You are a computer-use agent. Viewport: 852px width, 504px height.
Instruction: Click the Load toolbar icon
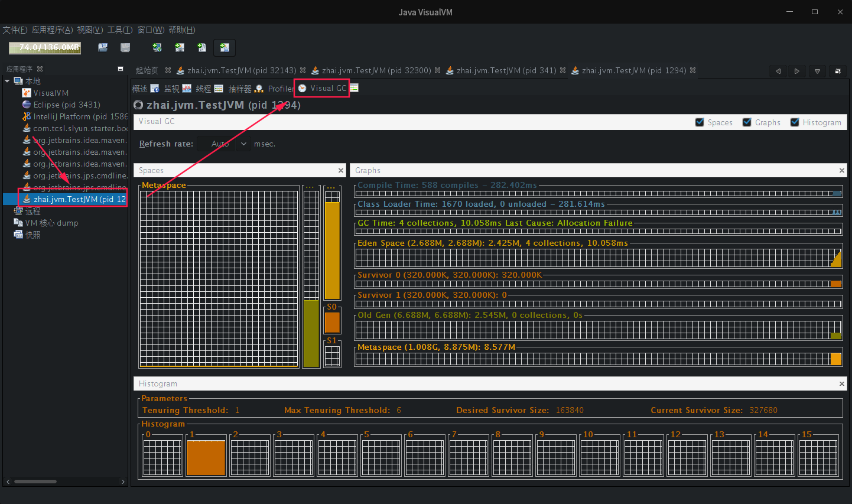click(x=103, y=47)
